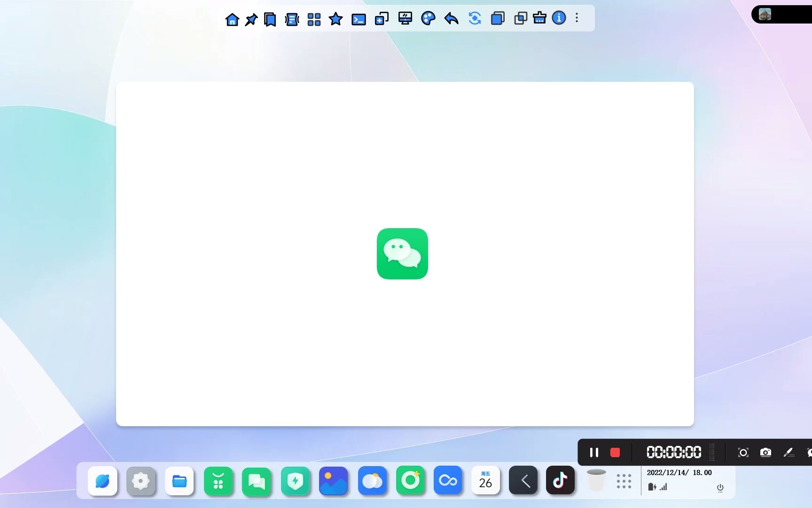Open the Gallery pictures app in dock
This screenshot has height=508, width=812.
(334, 481)
